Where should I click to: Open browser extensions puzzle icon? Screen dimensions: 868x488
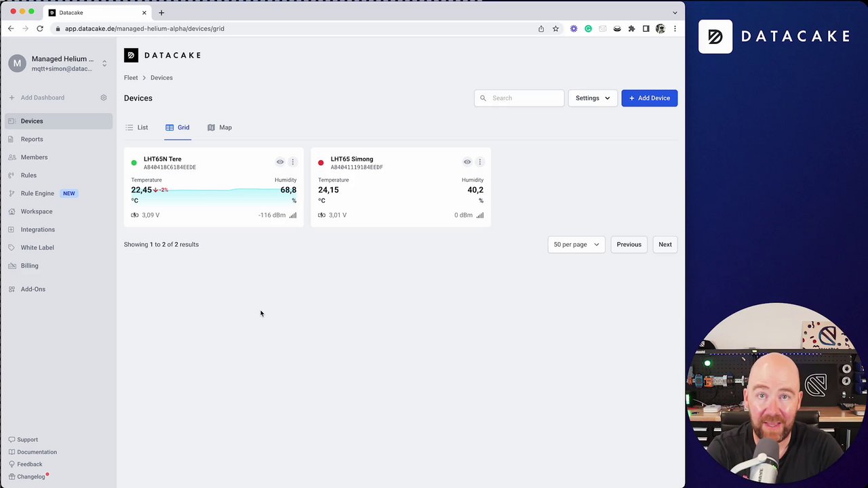(631, 28)
